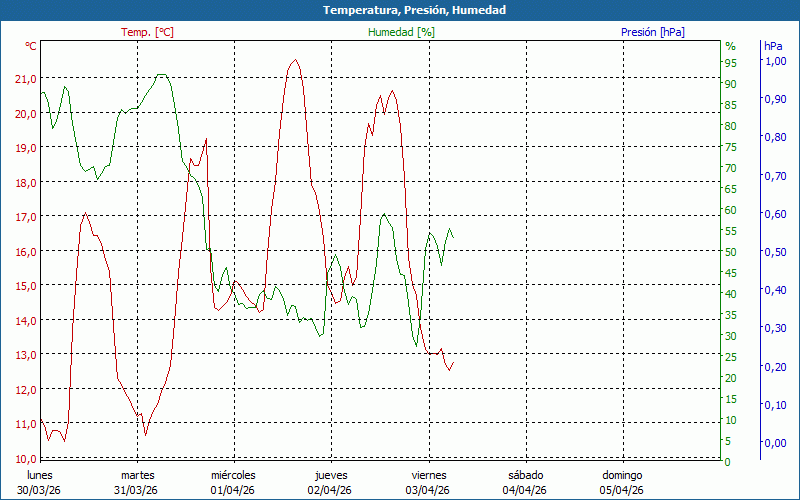Select the jueves 02/04/26 date label
Viewport: 800px width, 500px height.
click(330, 482)
